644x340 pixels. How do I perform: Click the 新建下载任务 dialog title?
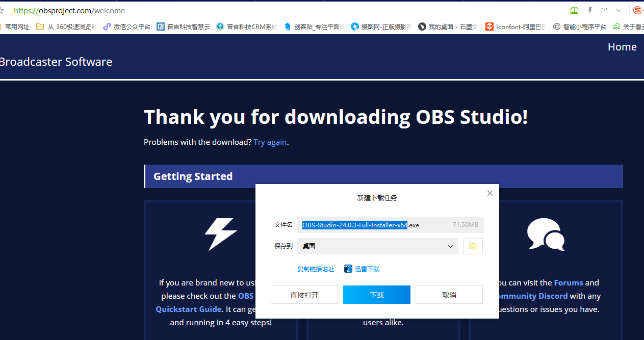coord(377,198)
